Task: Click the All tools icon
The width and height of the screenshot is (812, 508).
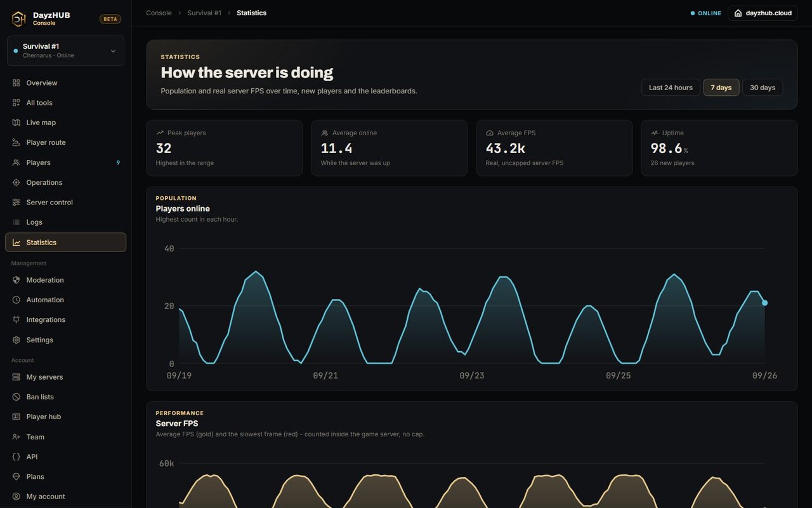Action: [16, 103]
